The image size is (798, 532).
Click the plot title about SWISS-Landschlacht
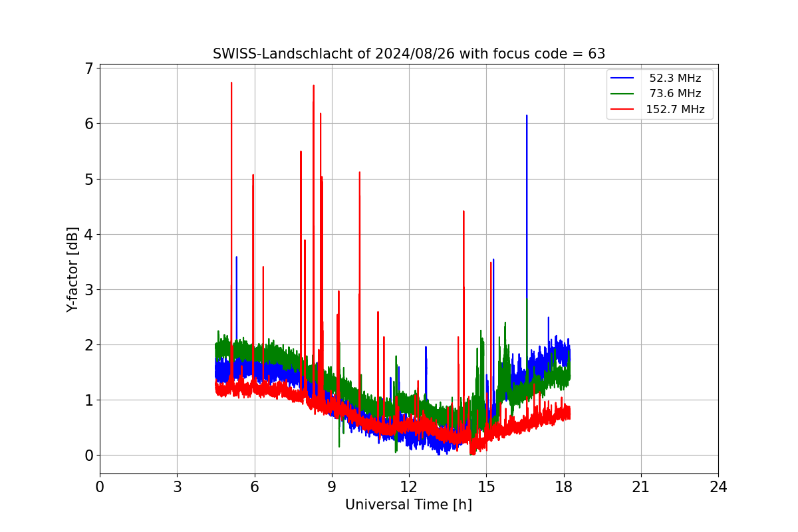(x=409, y=54)
